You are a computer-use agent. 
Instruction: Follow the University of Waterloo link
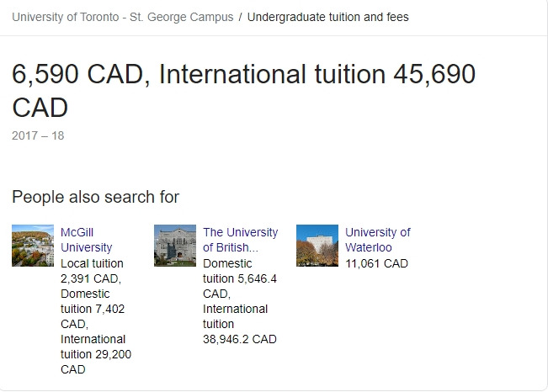(377, 240)
